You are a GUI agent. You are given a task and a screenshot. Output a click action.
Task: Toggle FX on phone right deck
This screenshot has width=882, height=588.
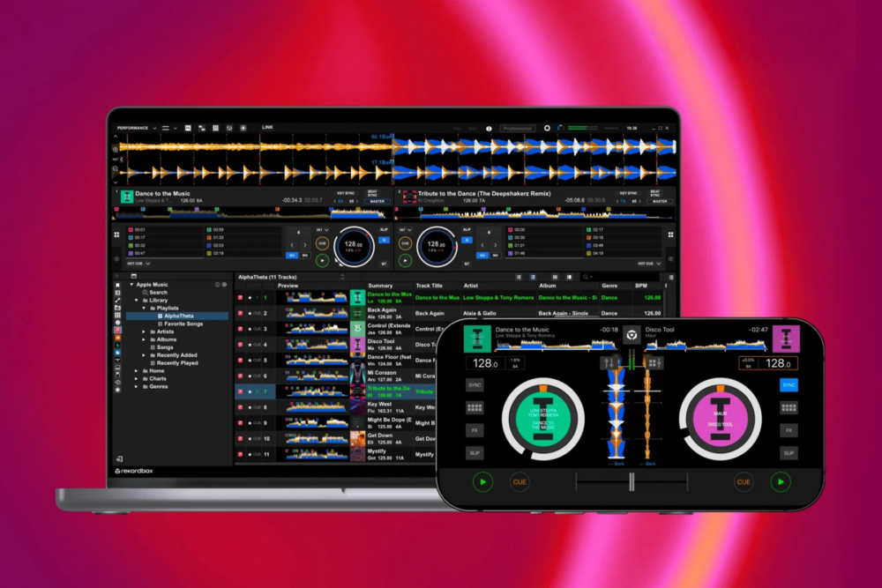click(789, 430)
